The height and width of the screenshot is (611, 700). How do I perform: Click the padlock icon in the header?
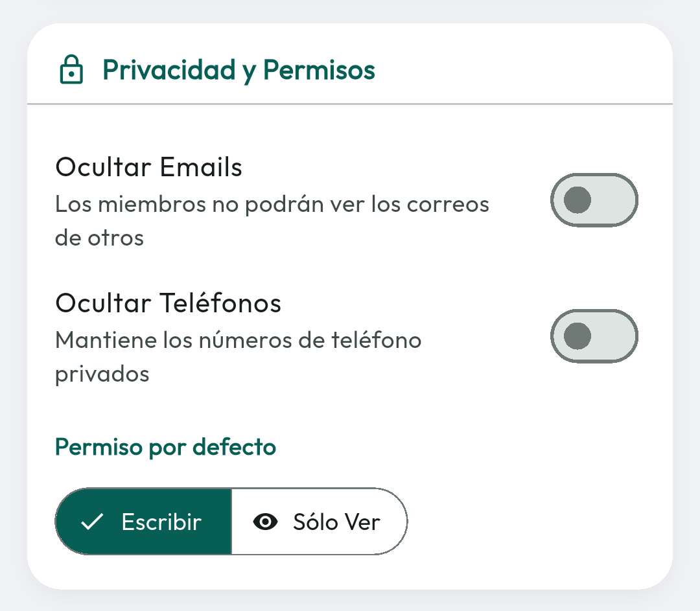71,70
